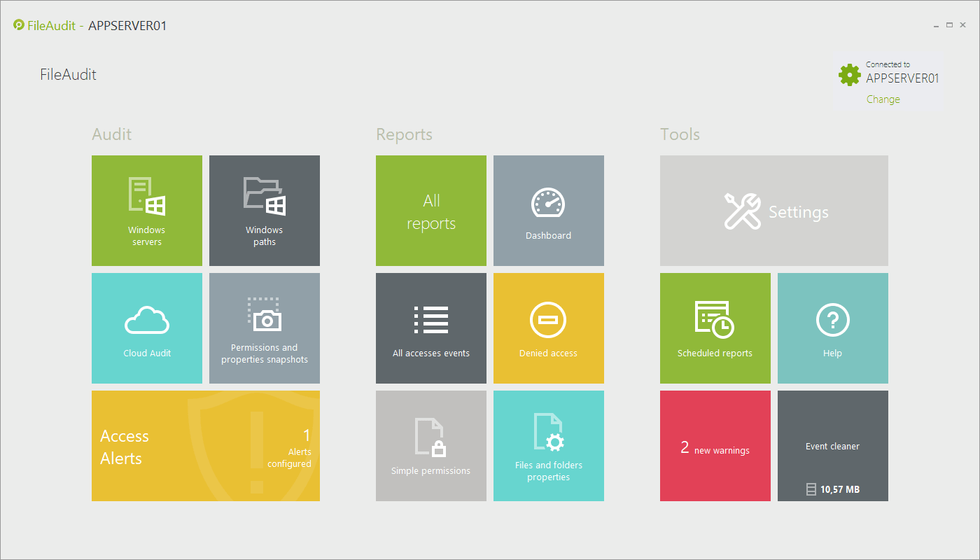Open the Event cleaner tile

(x=833, y=446)
